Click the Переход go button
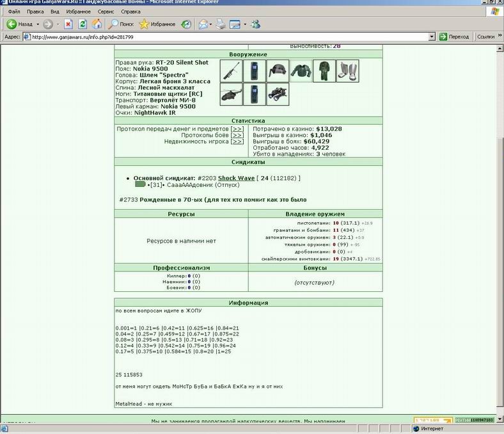504x434 pixels. (454, 36)
